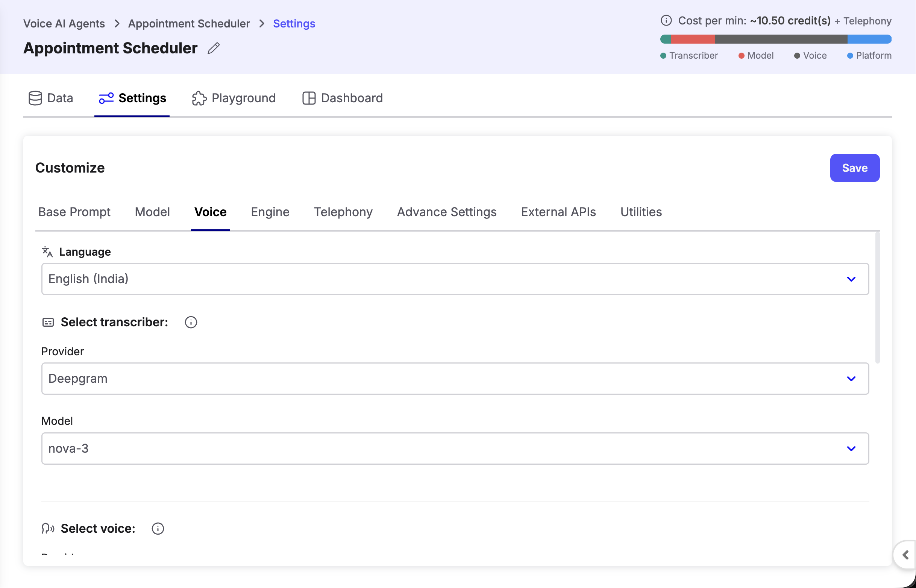The image size is (916, 588).
Task: Click the collapse arrow at the bottom right edge
Action: [905, 555]
